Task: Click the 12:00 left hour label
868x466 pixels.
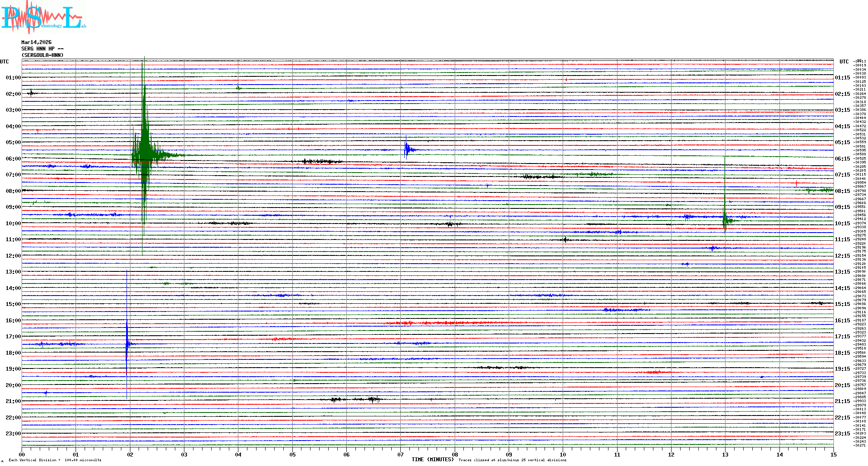Action: [x=13, y=256]
